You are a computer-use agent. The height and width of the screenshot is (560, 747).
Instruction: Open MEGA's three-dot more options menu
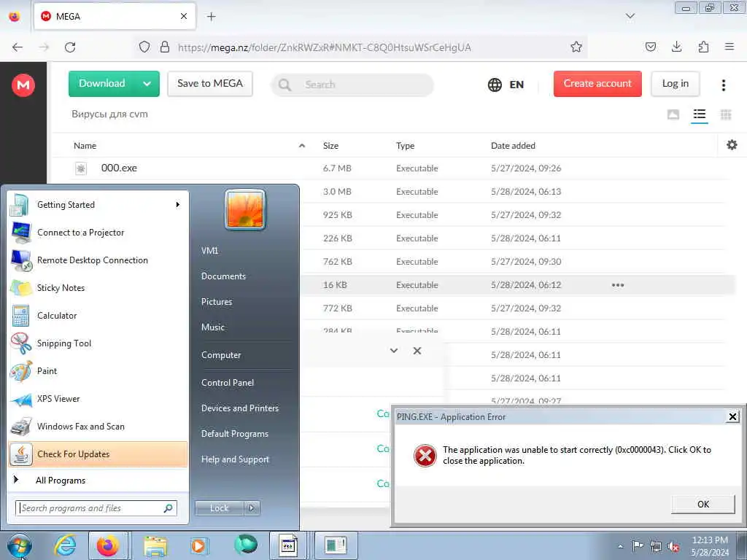(x=723, y=85)
